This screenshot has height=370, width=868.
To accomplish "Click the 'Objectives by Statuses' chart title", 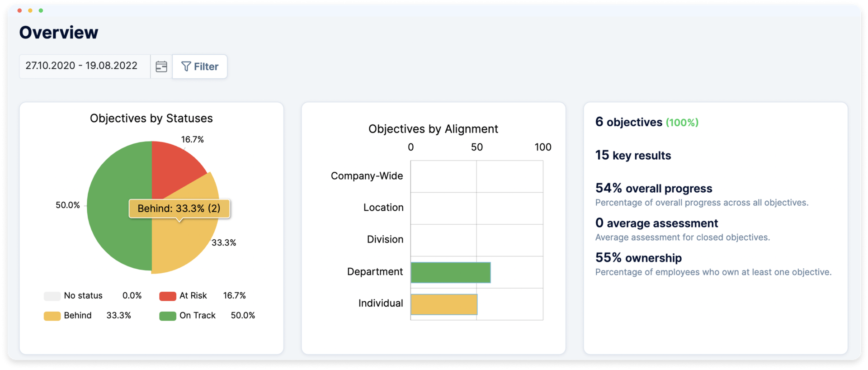I will (x=151, y=119).
